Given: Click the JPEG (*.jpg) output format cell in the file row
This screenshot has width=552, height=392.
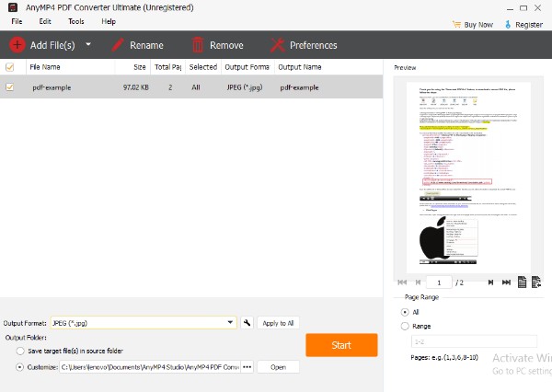Looking at the screenshot, I should click(x=245, y=87).
